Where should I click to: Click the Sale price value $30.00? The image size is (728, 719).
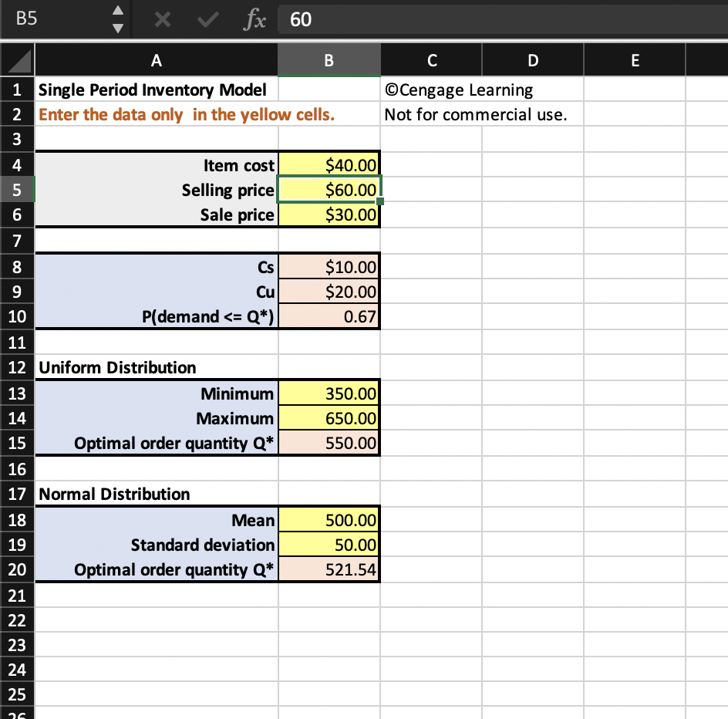[x=329, y=214]
